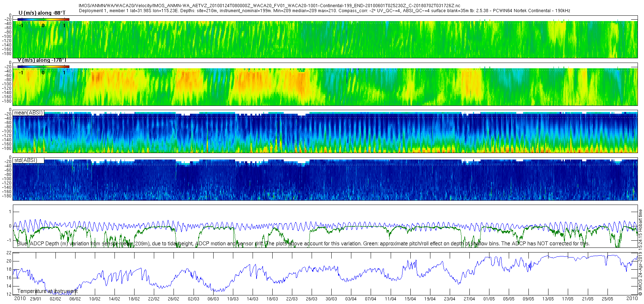The height and width of the screenshot is (304, 644).
Task: Click the '22/03' date tick
Action: [292, 299]
